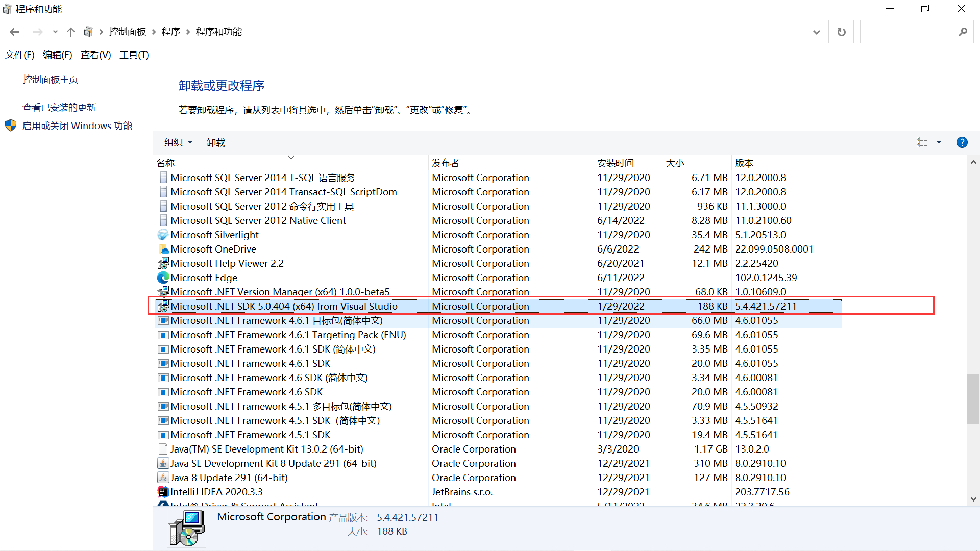Viewport: 980px width, 551px height.
Task: Click JetBrains s.r.o. publisher cell
Action: [x=462, y=492]
